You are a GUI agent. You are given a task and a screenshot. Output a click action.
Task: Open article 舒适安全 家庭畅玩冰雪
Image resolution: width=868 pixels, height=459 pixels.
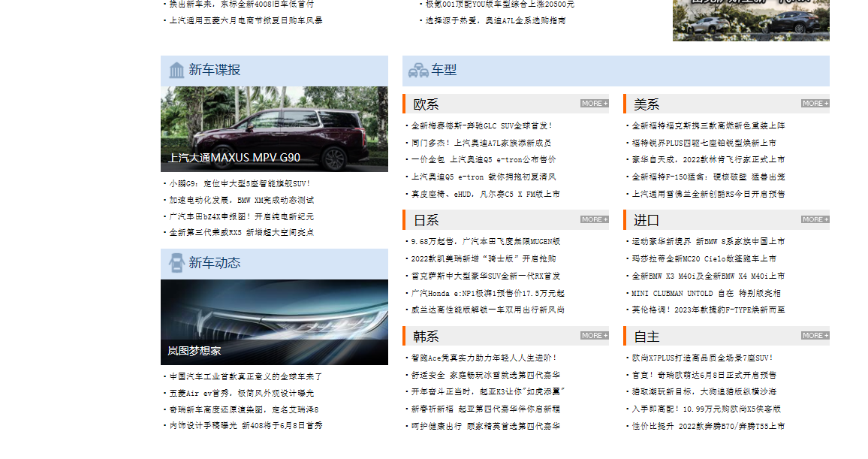[x=486, y=375]
